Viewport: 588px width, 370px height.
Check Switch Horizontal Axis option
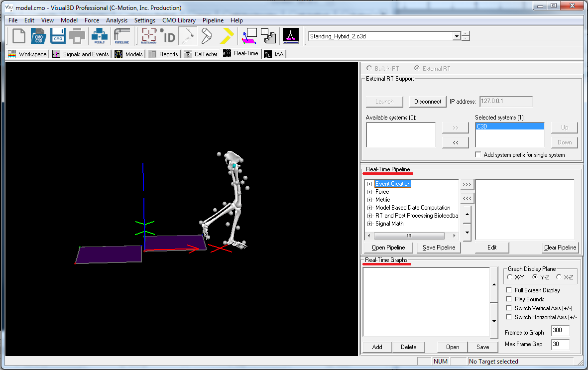point(509,317)
